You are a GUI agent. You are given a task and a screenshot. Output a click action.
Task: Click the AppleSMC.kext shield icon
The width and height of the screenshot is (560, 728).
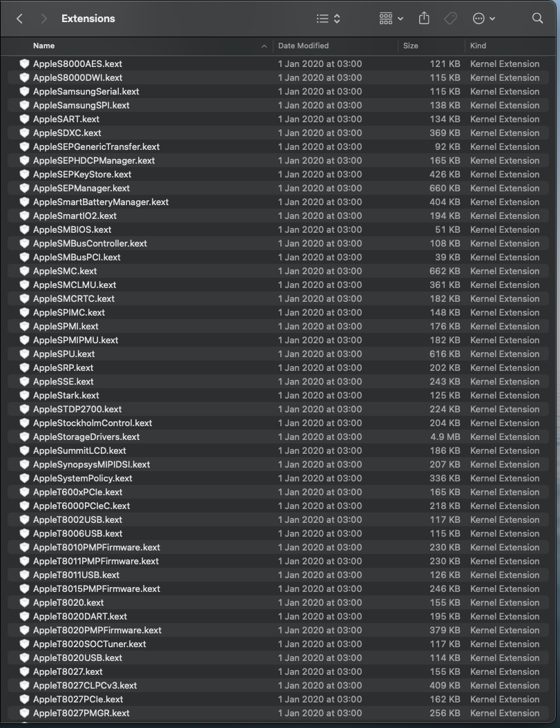click(25, 271)
